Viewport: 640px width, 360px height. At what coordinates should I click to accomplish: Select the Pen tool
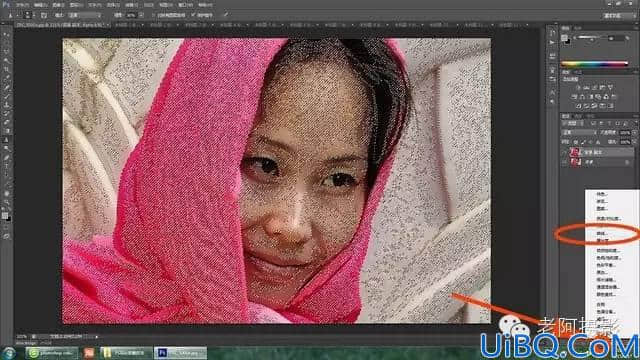[7, 157]
